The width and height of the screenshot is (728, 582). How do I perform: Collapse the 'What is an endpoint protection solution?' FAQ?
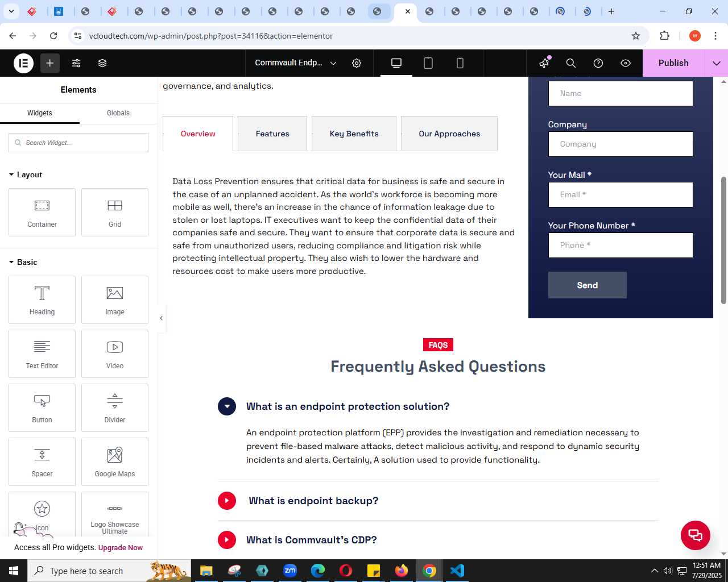[x=227, y=406]
